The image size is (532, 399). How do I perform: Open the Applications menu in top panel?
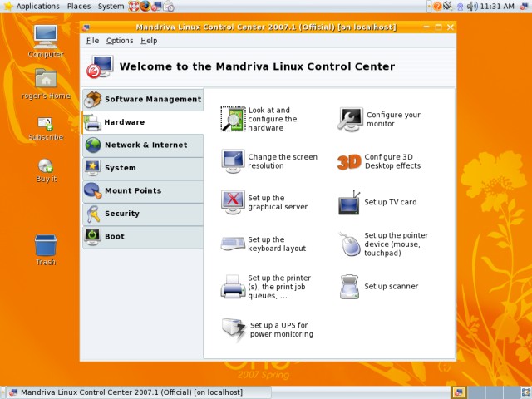[x=37, y=6]
